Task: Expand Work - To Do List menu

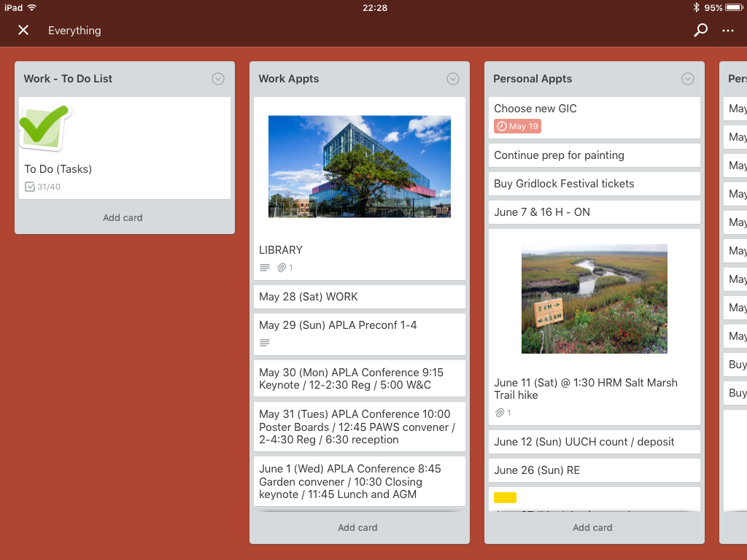Action: pyautogui.click(x=217, y=79)
